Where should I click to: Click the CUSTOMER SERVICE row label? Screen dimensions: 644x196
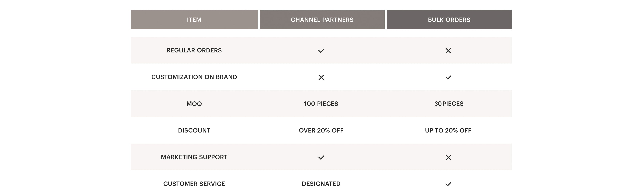[x=194, y=184]
